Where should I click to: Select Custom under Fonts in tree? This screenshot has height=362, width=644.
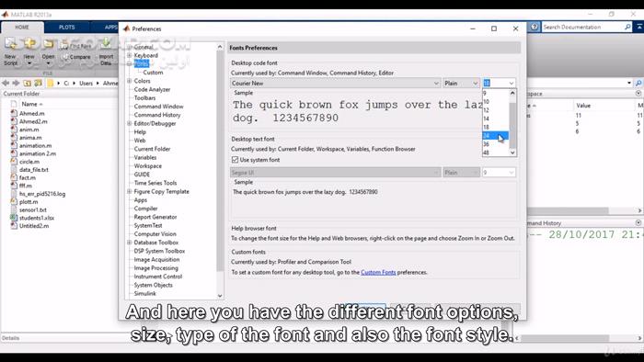[x=154, y=73]
